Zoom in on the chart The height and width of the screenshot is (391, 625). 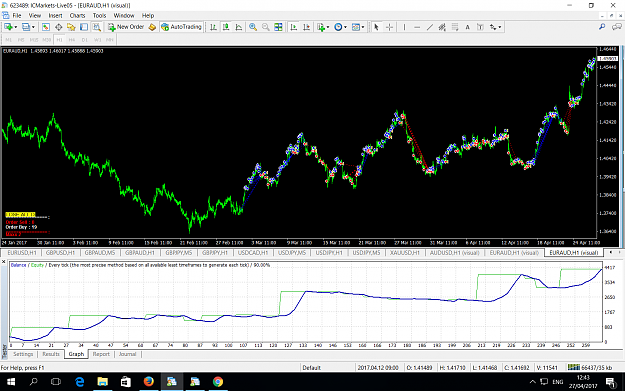coord(253,27)
